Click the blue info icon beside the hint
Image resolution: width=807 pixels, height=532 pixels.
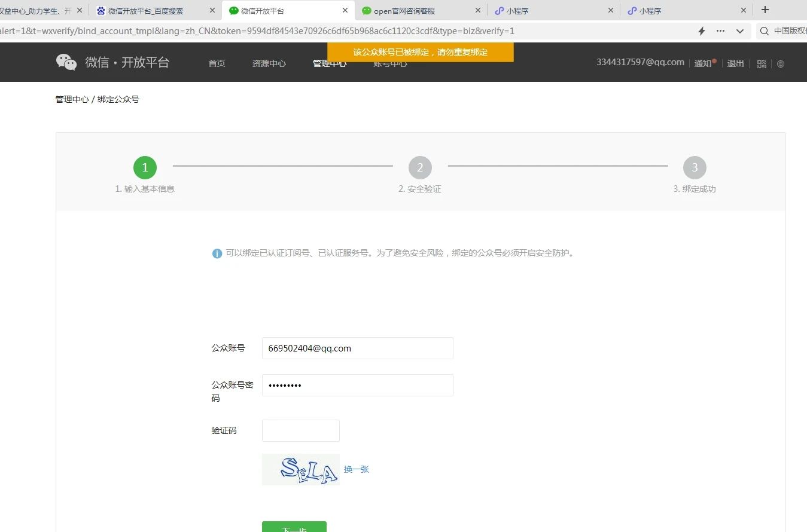coord(217,253)
